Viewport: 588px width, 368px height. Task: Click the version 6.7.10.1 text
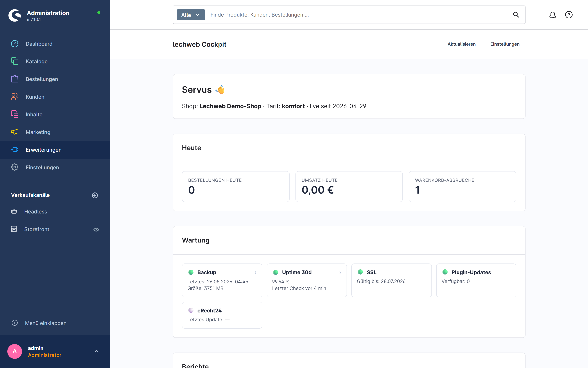[x=34, y=20]
